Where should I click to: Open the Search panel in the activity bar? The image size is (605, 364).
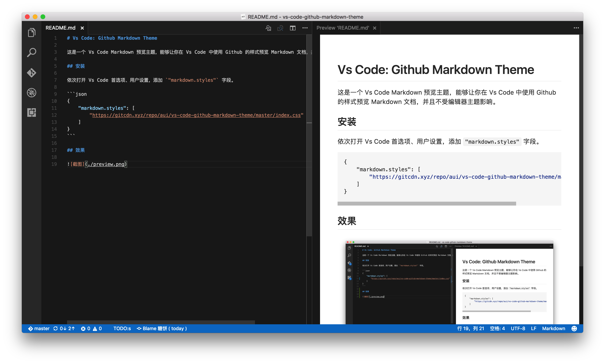(31, 53)
